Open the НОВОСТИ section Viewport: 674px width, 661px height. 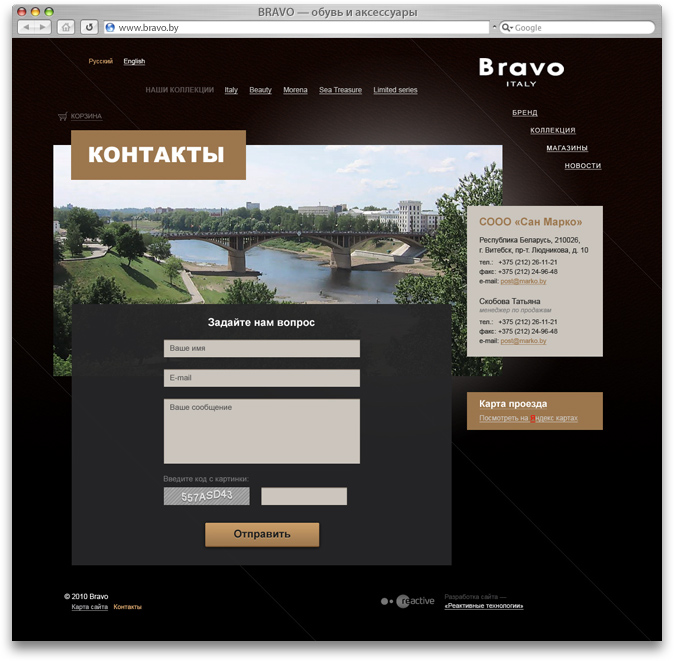[583, 165]
